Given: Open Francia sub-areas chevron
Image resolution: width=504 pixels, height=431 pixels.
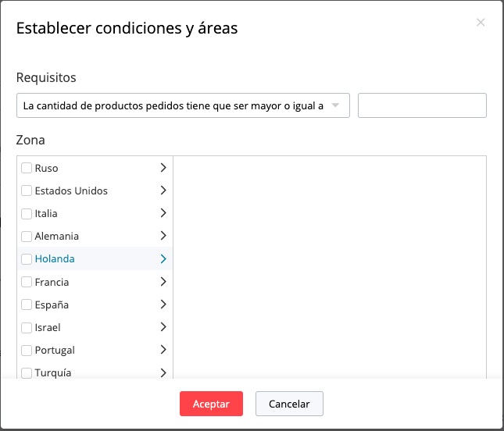Looking at the screenshot, I should pyautogui.click(x=163, y=282).
